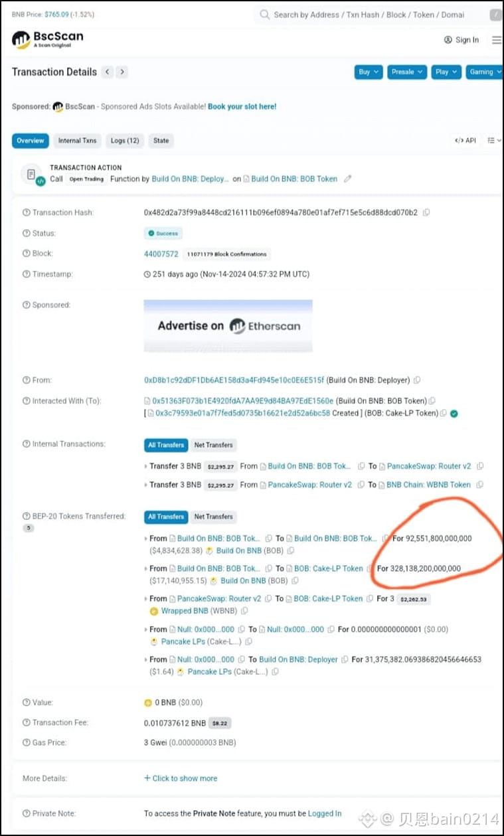Click help icon beside Transaction Hash
Viewport: 504px width, 836px height.
point(26,212)
